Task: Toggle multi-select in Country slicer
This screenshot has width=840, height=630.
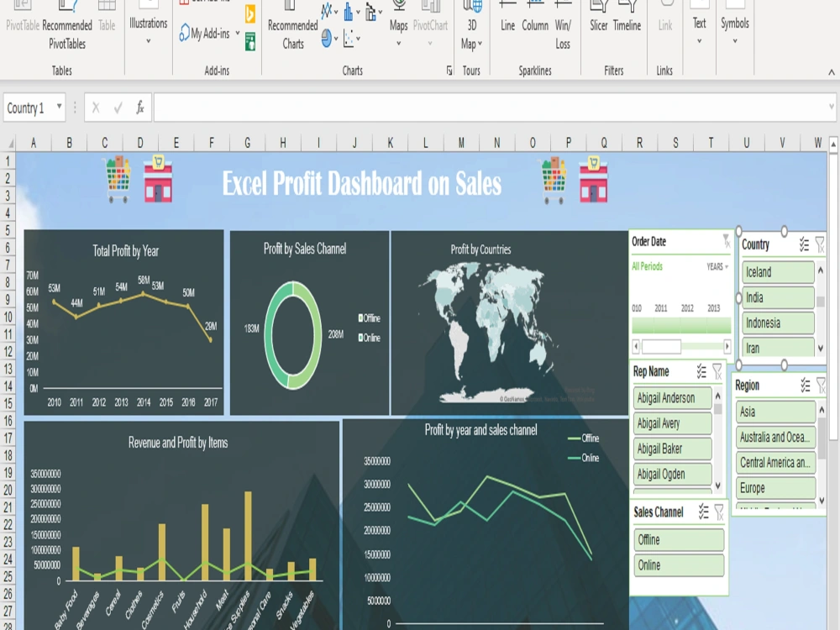Action: pyautogui.click(x=804, y=244)
